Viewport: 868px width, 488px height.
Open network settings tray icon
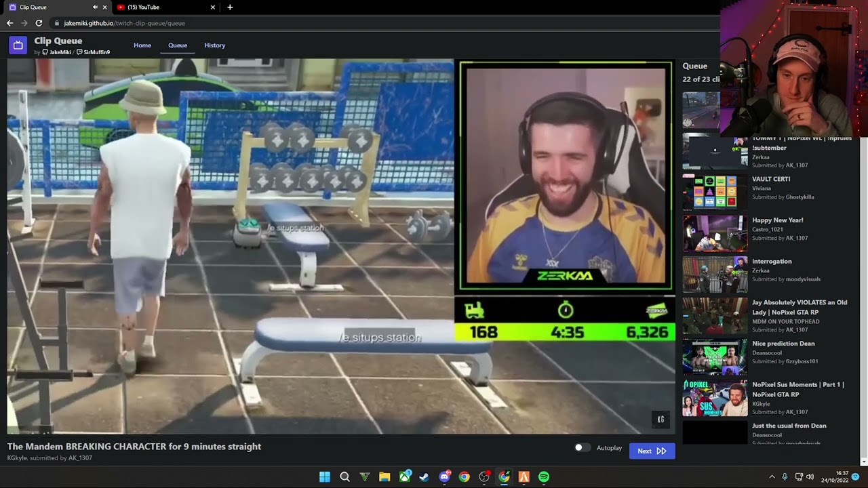click(x=799, y=477)
